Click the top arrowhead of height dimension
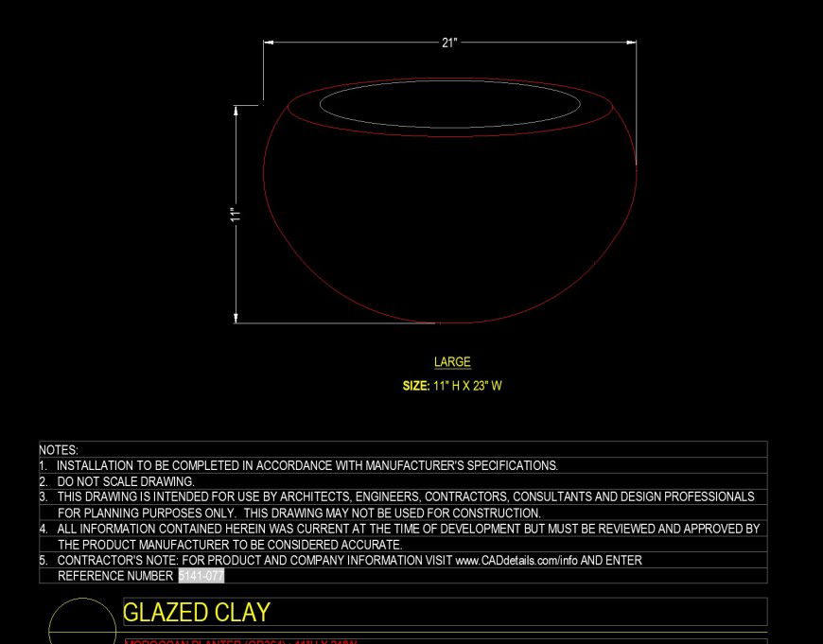Viewport: 823px width, 644px height. tap(236, 111)
